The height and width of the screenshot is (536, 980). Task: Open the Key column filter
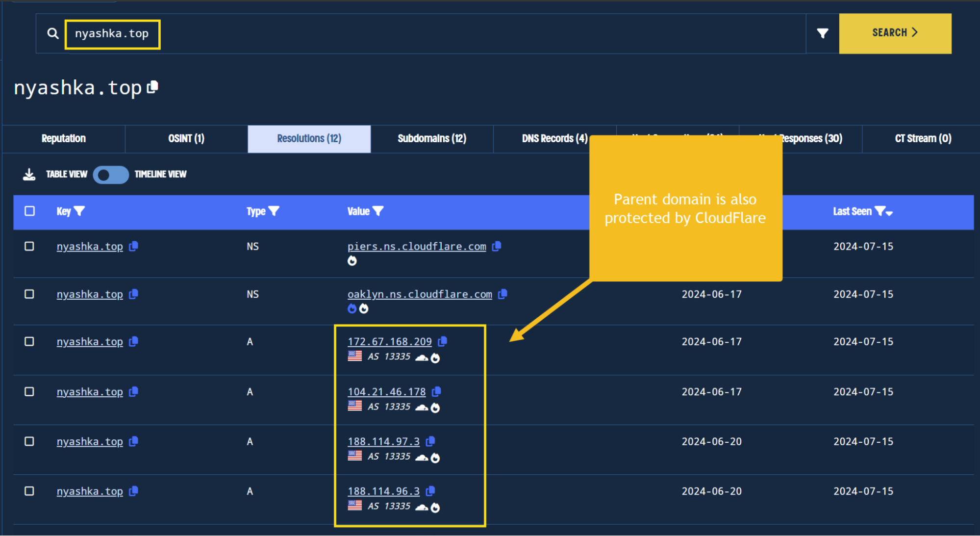pyautogui.click(x=79, y=211)
